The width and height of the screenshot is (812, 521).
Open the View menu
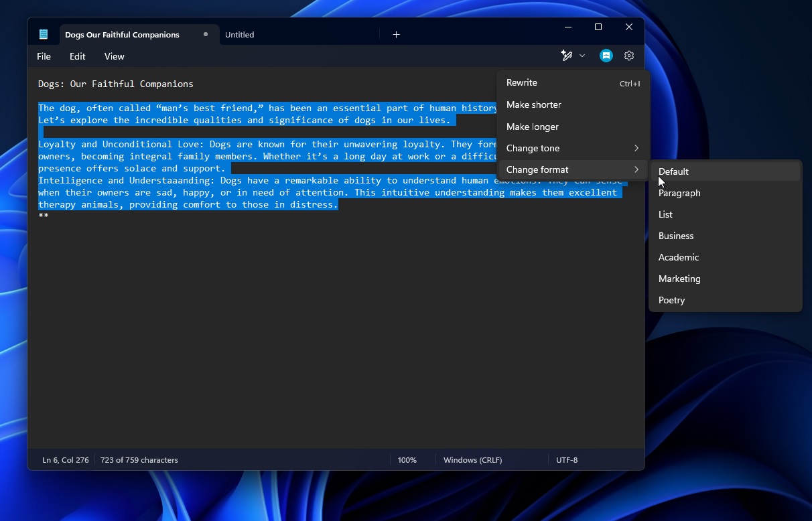tap(114, 56)
